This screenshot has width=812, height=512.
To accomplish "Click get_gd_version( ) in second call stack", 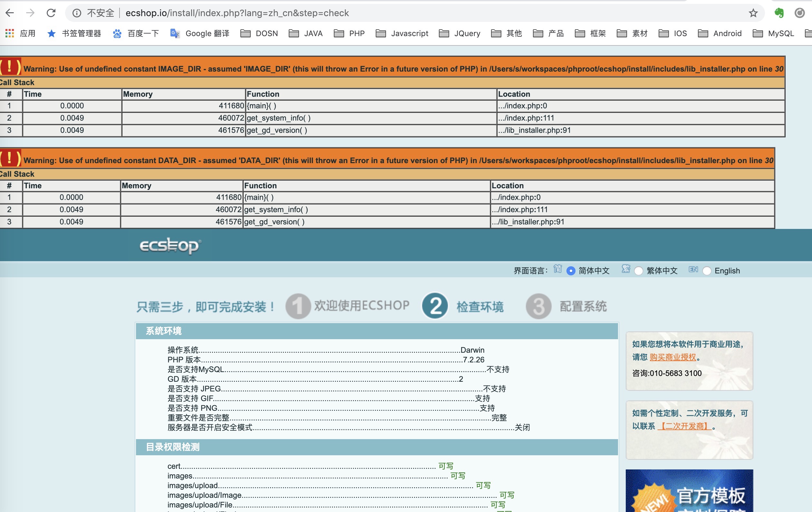I will coord(274,222).
